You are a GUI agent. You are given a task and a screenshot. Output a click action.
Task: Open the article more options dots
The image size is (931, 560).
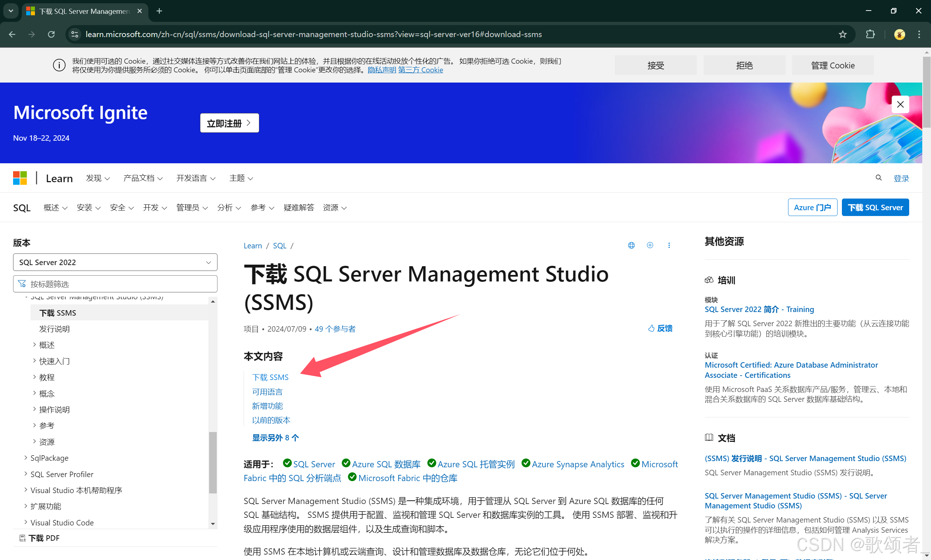[669, 245]
